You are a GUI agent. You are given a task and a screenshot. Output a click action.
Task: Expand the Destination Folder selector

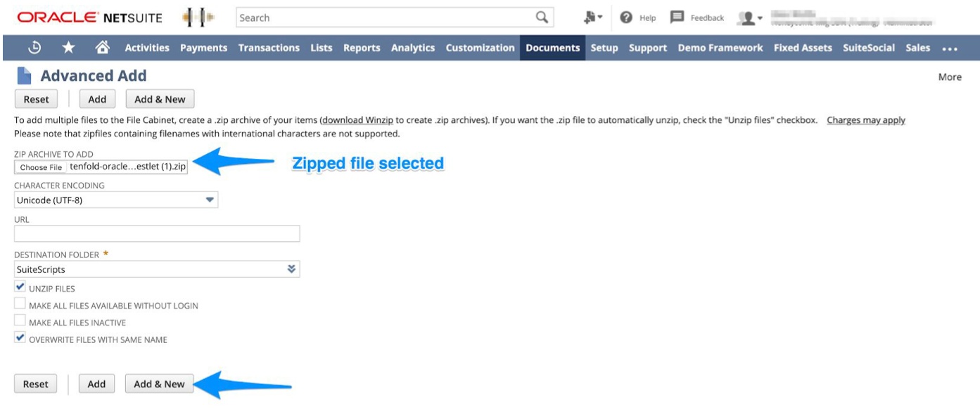click(292, 268)
